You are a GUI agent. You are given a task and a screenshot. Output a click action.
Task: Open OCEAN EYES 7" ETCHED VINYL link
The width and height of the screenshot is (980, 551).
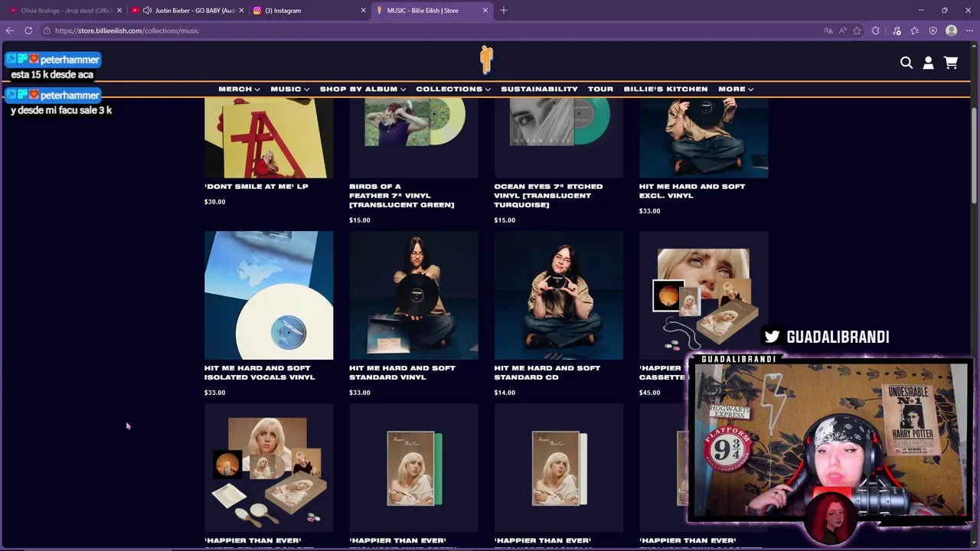(x=548, y=196)
